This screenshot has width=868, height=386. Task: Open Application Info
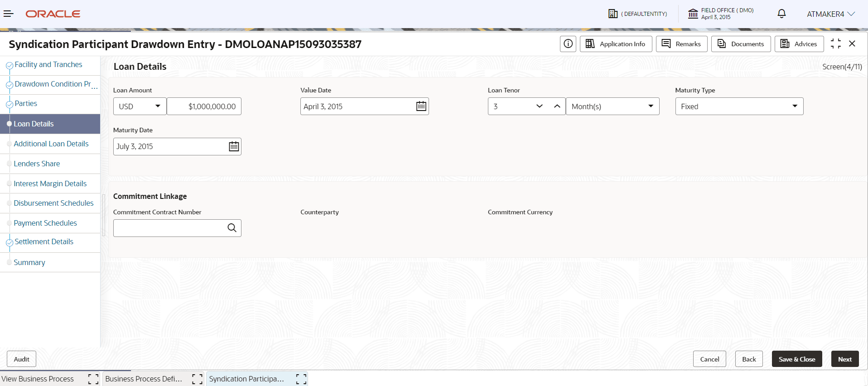coord(616,44)
